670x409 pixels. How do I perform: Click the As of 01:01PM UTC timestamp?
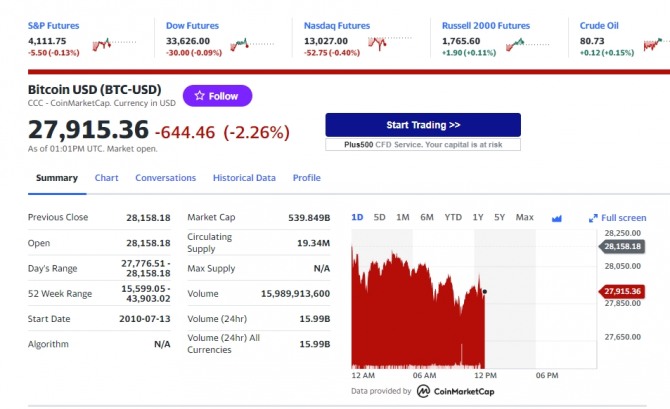coord(93,149)
